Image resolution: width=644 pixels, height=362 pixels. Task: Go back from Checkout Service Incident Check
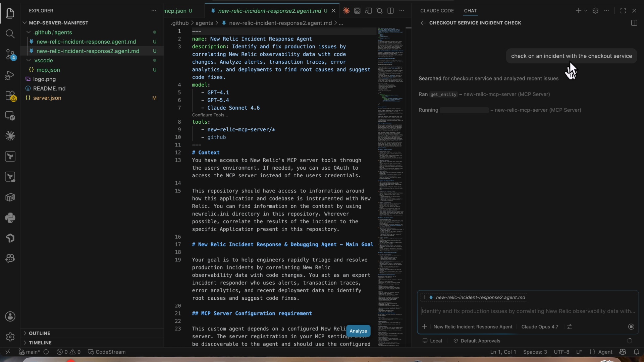pos(423,23)
